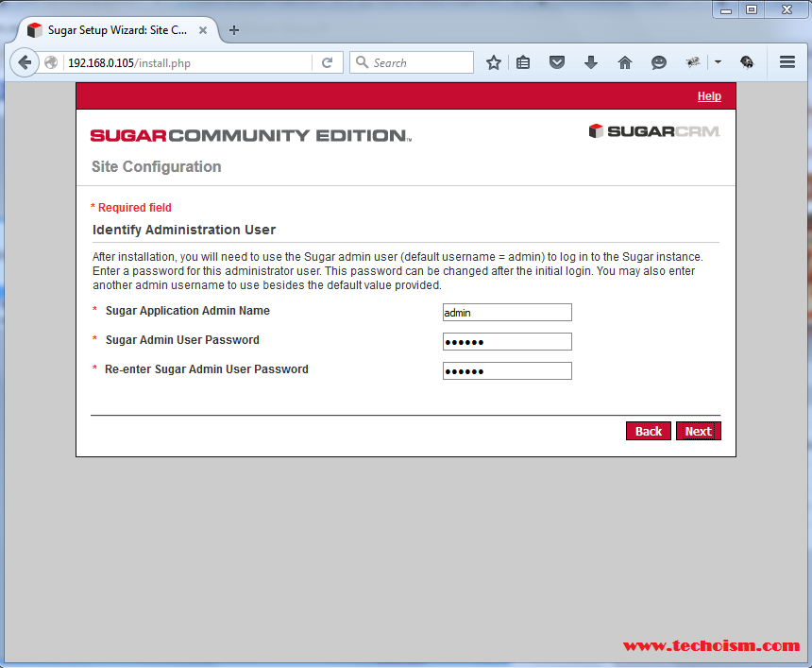Save page to Pocket icon
The image size is (812, 668).
coord(557,62)
